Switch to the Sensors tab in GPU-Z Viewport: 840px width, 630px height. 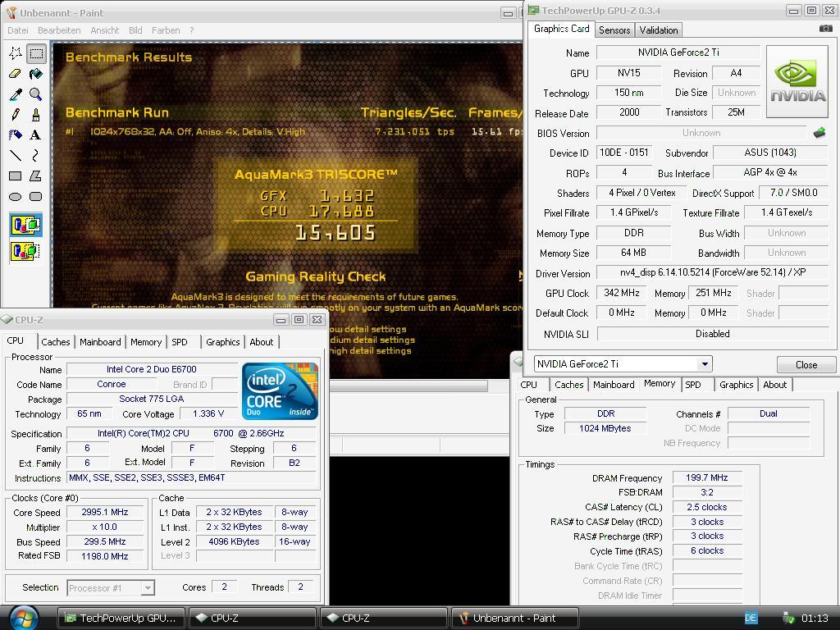tap(614, 30)
